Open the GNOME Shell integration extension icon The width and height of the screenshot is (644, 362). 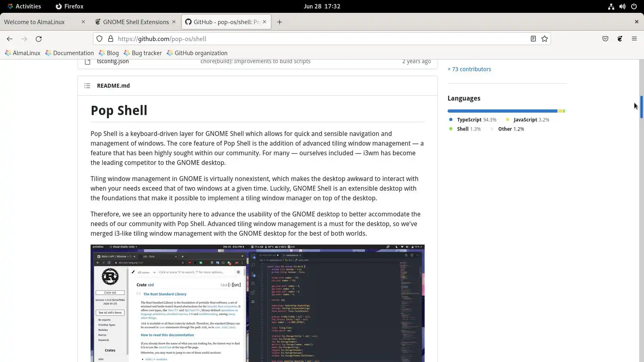click(620, 39)
